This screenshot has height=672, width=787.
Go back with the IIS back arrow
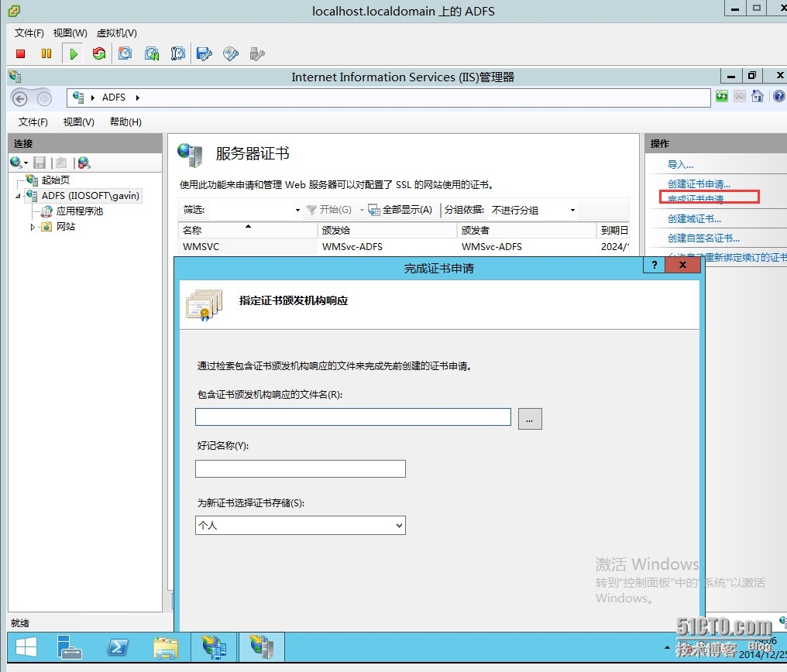tap(20, 98)
